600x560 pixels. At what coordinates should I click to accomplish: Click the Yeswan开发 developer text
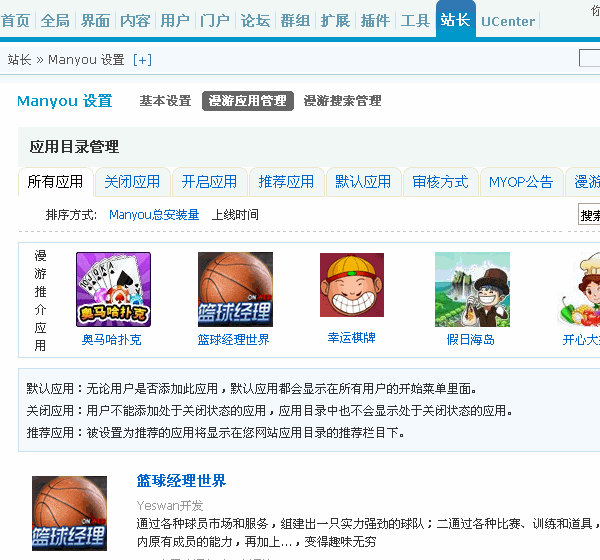[170, 506]
